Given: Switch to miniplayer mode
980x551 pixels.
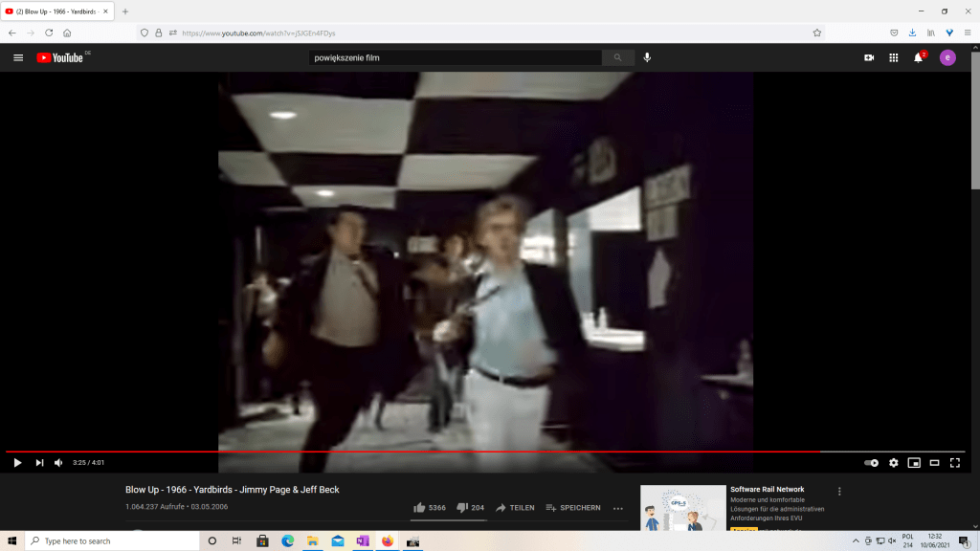Looking at the screenshot, I should [914, 463].
